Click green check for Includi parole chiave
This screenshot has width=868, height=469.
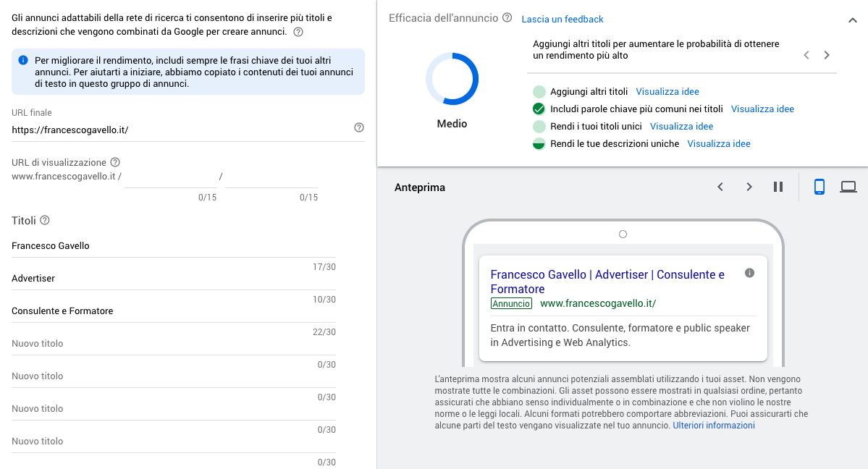click(x=539, y=109)
